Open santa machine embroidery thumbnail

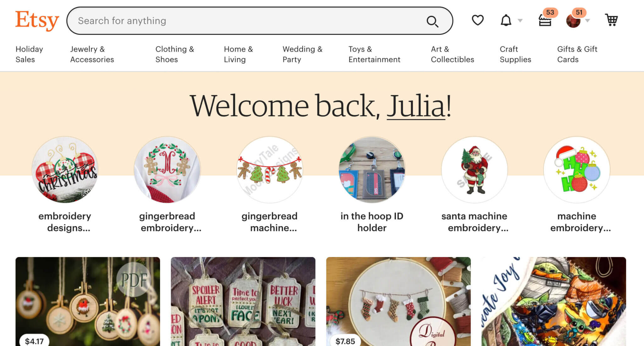click(474, 170)
